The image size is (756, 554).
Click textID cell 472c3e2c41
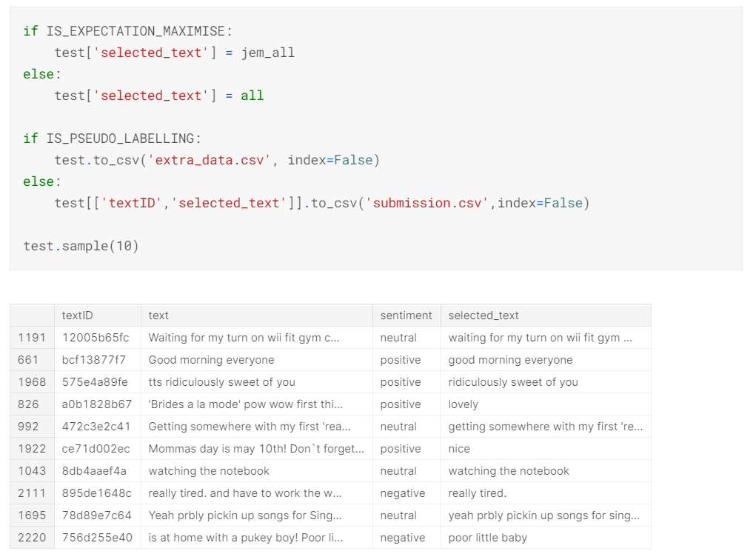pyautogui.click(x=96, y=426)
